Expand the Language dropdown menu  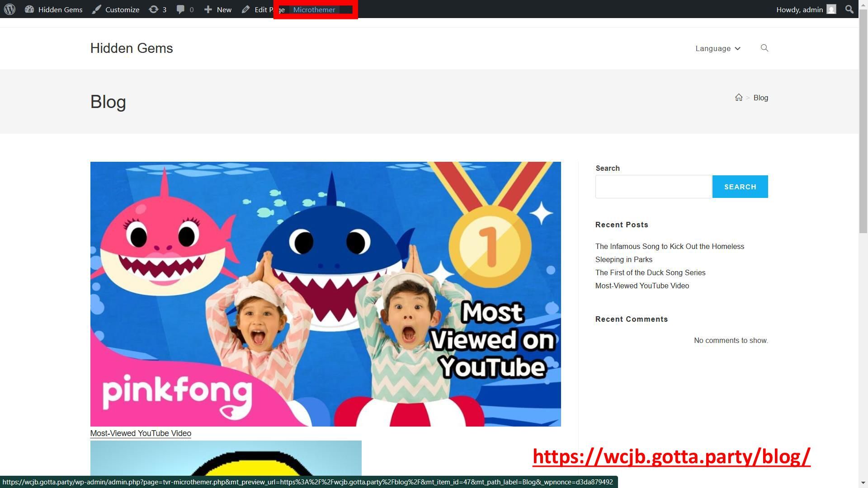[718, 48]
